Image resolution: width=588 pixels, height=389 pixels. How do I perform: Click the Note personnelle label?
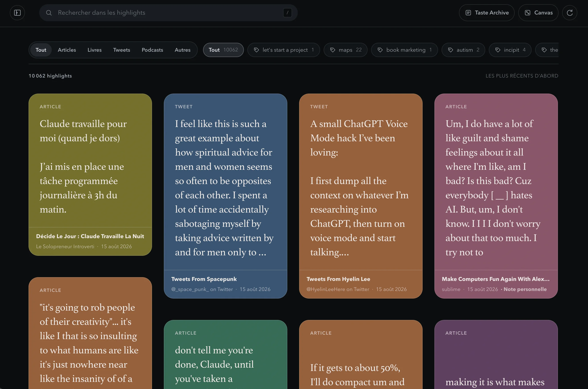click(525, 289)
